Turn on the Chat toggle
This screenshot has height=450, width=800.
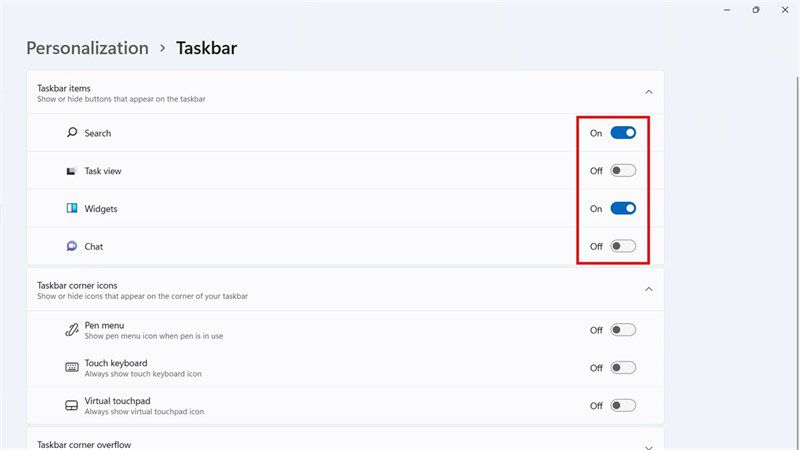623,246
